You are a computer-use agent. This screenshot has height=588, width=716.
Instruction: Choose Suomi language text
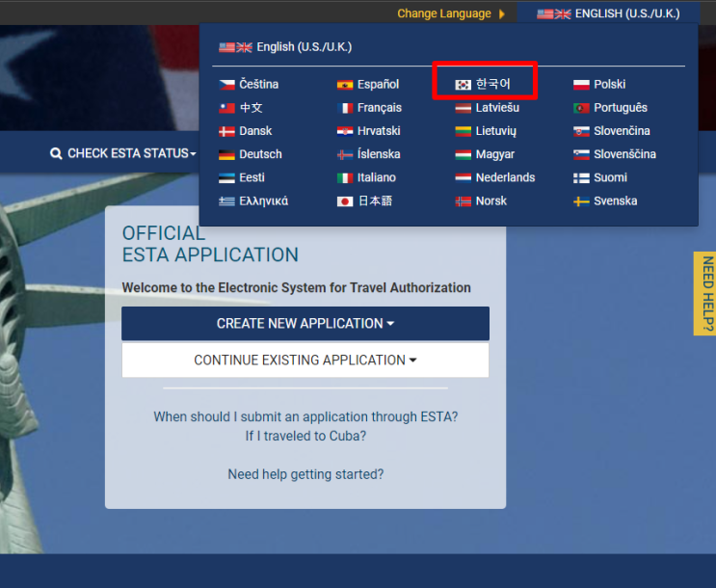click(x=610, y=177)
